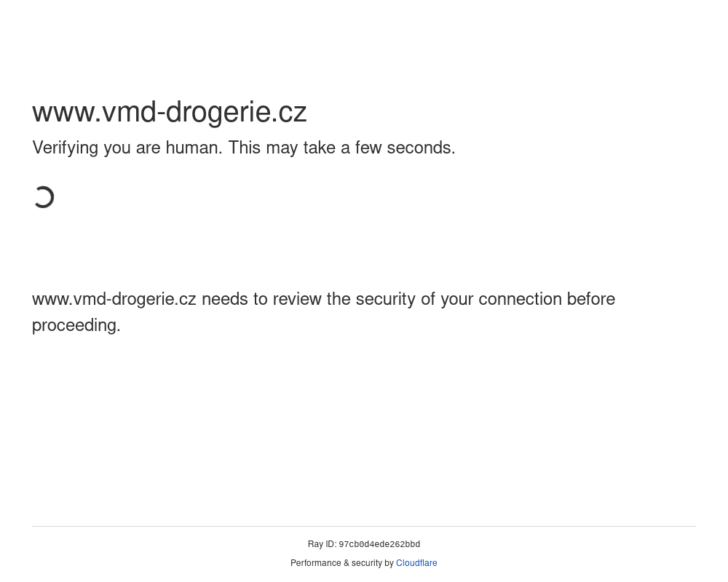This screenshot has height=582, width=728.
Task: Click the word "human" in the subtitle
Action: 193,148
